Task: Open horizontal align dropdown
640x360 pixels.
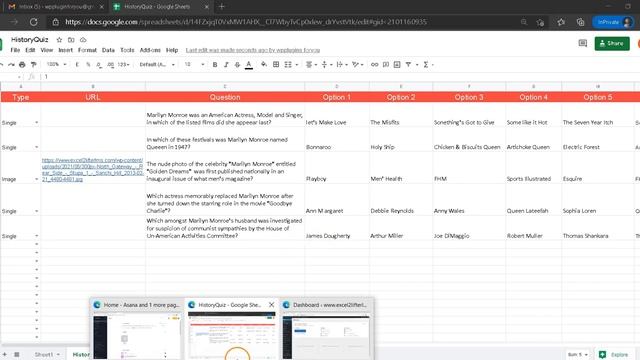Action: pyautogui.click(x=311, y=64)
